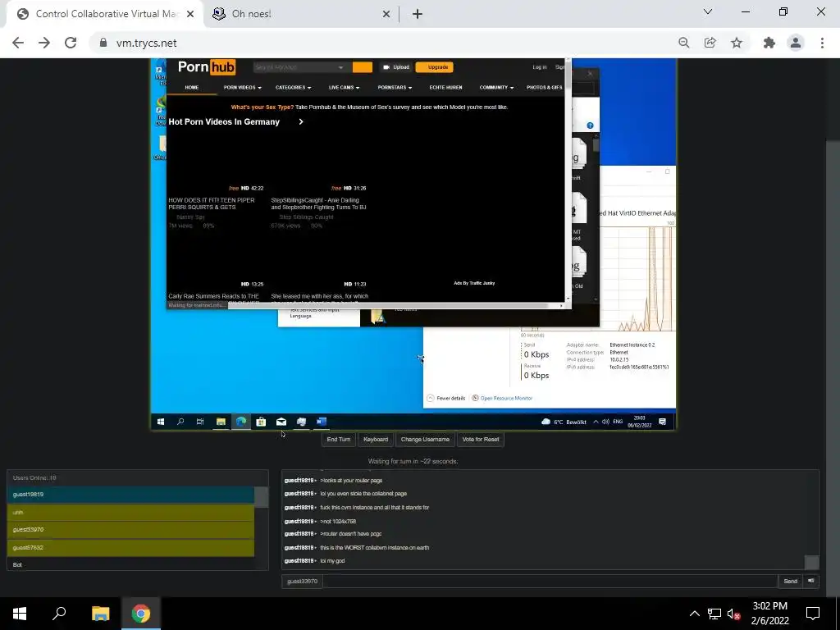Image resolution: width=840 pixels, height=630 pixels.
Task: Click the orange search button in VM website
Action: [x=362, y=67]
